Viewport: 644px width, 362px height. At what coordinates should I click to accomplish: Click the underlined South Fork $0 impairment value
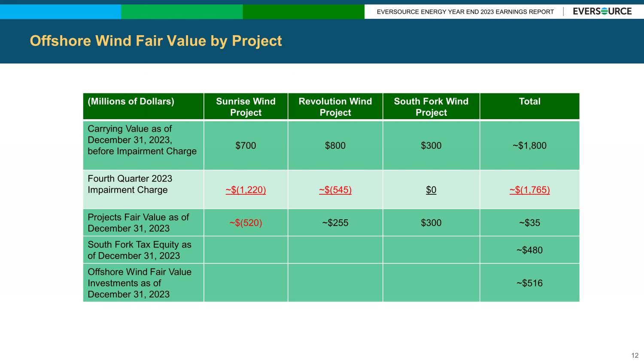pyautogui.click(x=431, y=190)
